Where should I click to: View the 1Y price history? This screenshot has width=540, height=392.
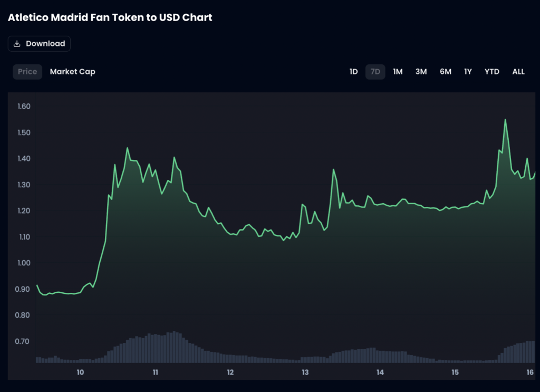(468, 72)
